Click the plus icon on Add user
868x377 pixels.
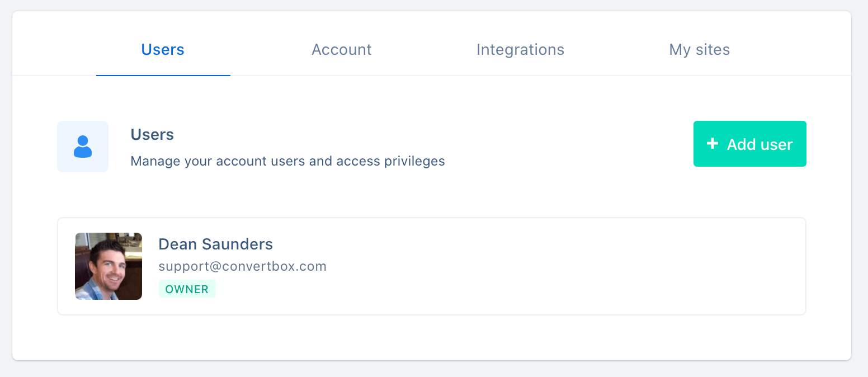click(x=712, y=144)
